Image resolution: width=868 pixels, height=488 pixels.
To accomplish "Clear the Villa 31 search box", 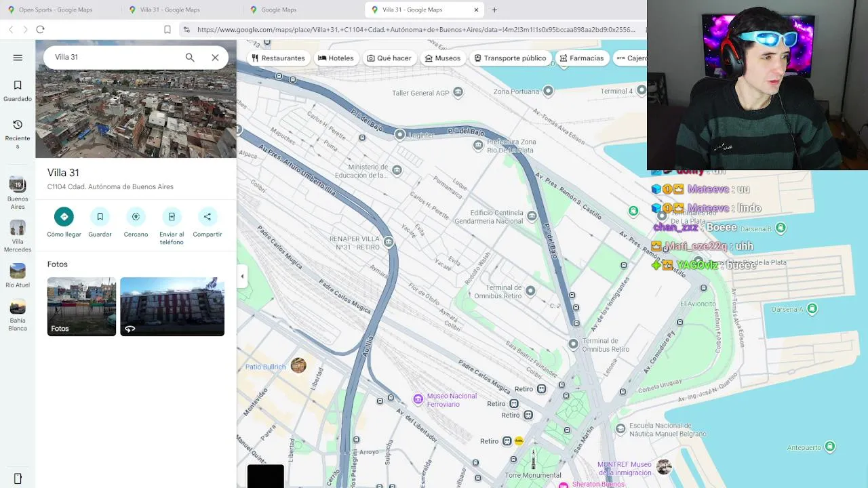I will coord(215,58).
